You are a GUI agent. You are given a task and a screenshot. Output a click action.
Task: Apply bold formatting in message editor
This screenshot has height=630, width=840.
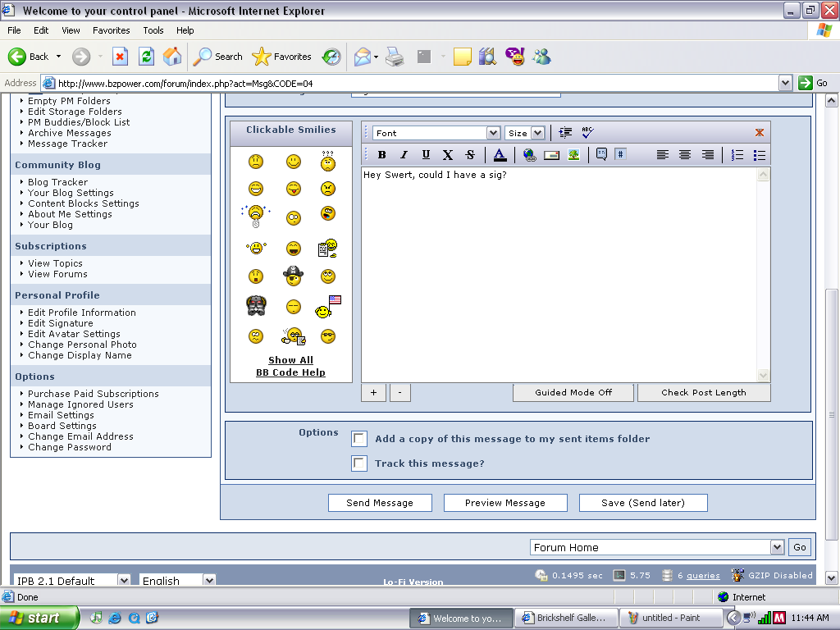click(382, 155)
